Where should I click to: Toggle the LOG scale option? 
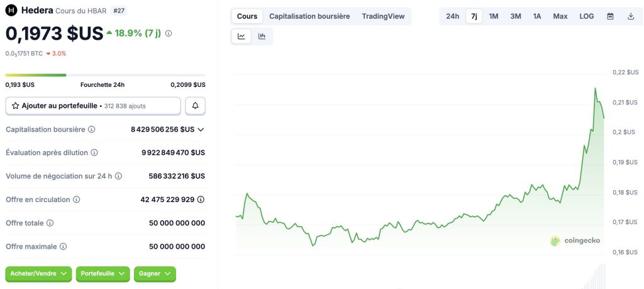tap(586, 16)
